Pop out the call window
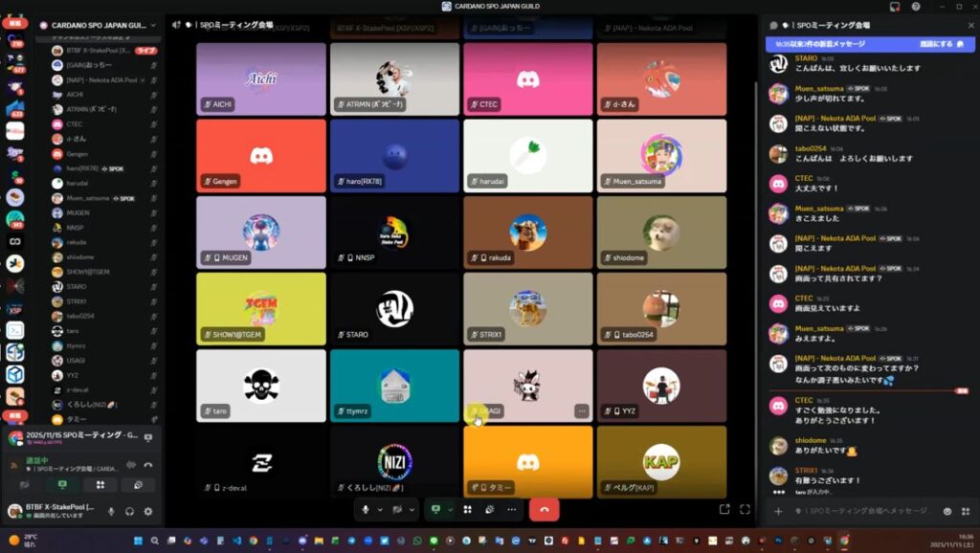The width and height of the screenshot is (980, 553). [724, 510]
